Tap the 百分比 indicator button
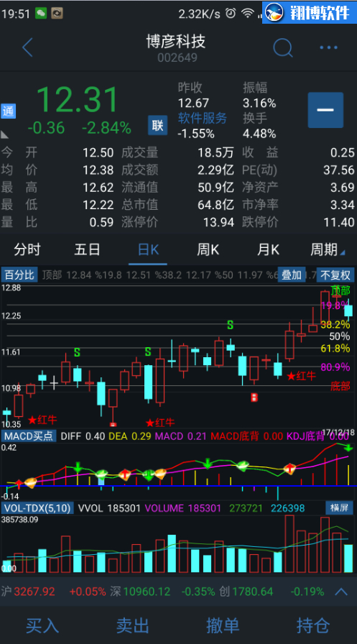The width and height of the screenshot is (357, 644). pyautogui.click(x=19, y=275)
